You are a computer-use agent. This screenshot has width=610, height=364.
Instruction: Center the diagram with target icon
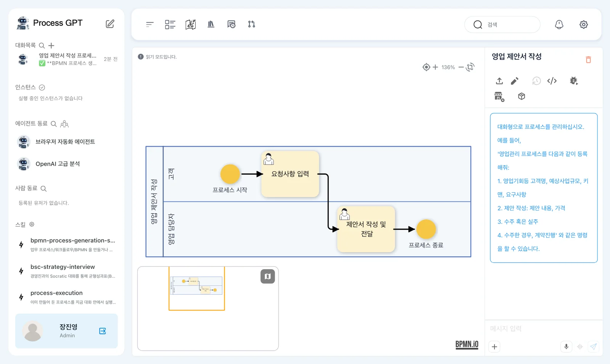pos(426,67)
